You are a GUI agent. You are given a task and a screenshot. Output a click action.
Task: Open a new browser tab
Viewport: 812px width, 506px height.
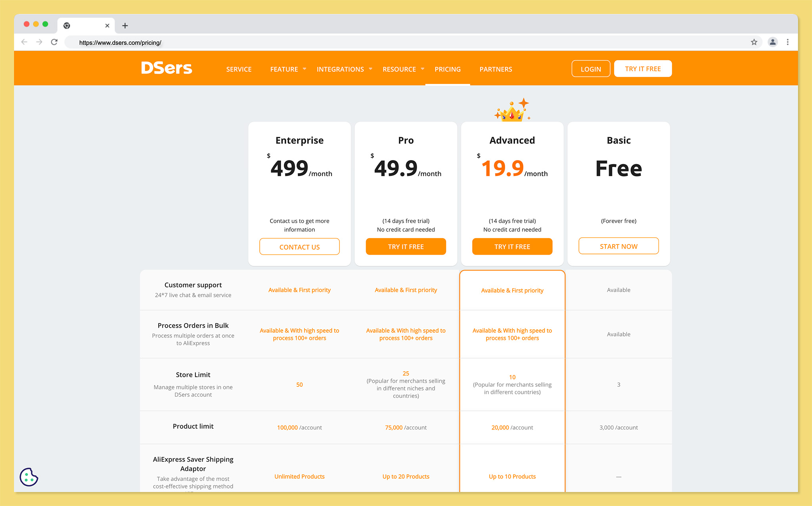(x=125, y=25)
